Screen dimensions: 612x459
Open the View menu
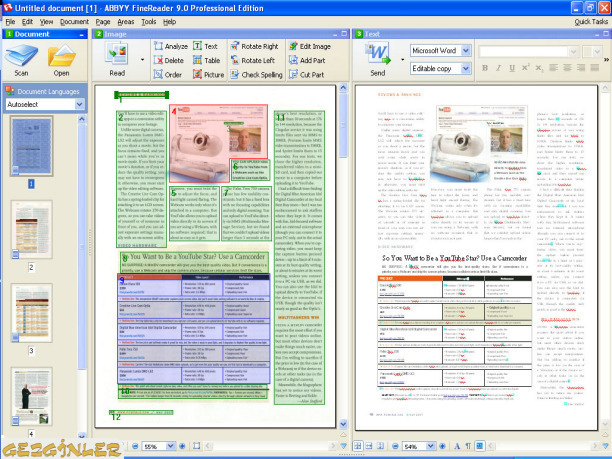[46, 22]
